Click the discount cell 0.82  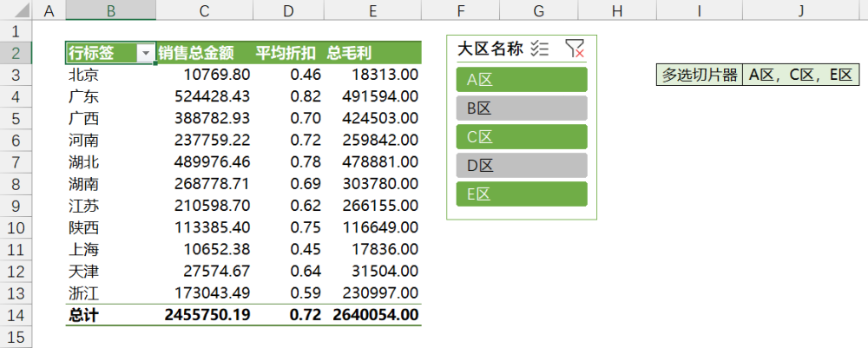click(288, 96)
